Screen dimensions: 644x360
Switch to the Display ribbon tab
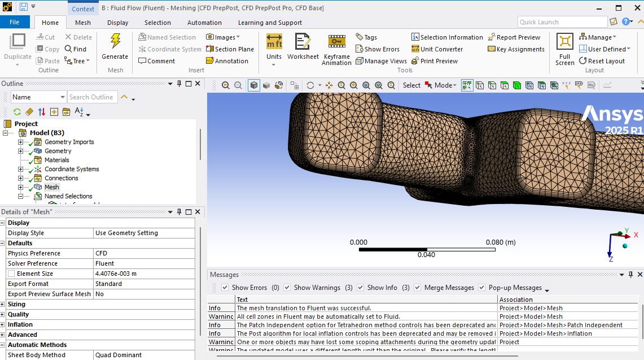[117, 23]
